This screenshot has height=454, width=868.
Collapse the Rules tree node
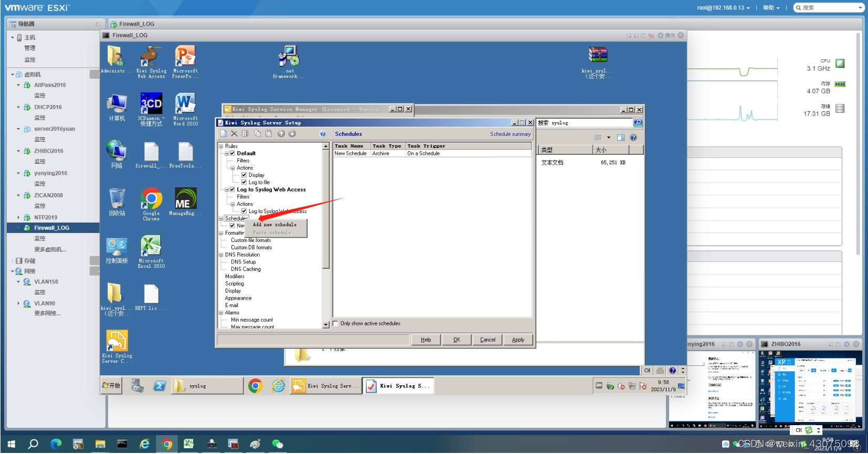(221, 146)
